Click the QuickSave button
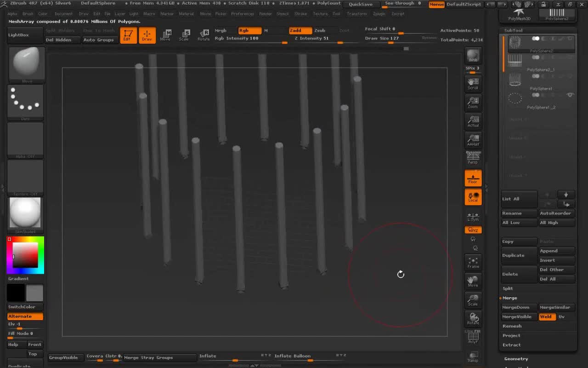 tap(361, 4)
